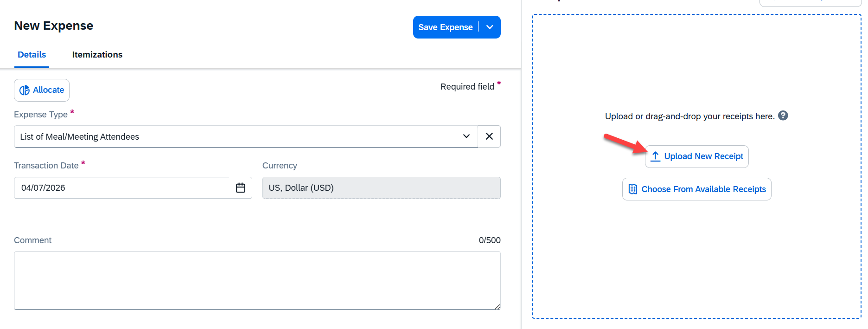This screenshot has width=868, height=329.
Task: Click the "Required field" text
Action: (467, 87)
